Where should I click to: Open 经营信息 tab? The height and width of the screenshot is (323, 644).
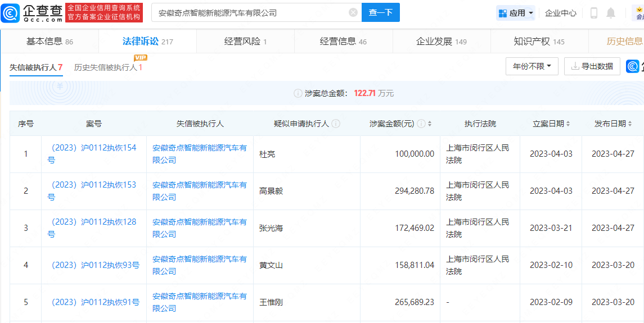[343, 41]
